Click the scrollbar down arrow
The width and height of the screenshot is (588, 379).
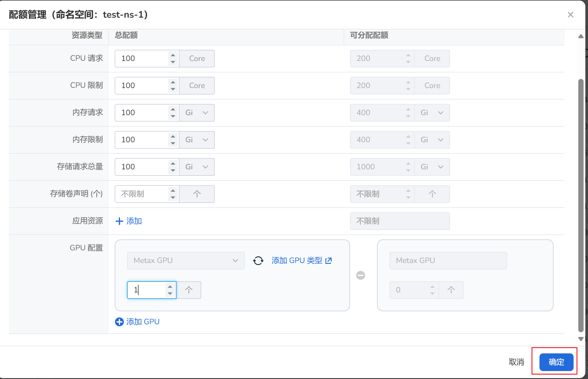point(581,339)
